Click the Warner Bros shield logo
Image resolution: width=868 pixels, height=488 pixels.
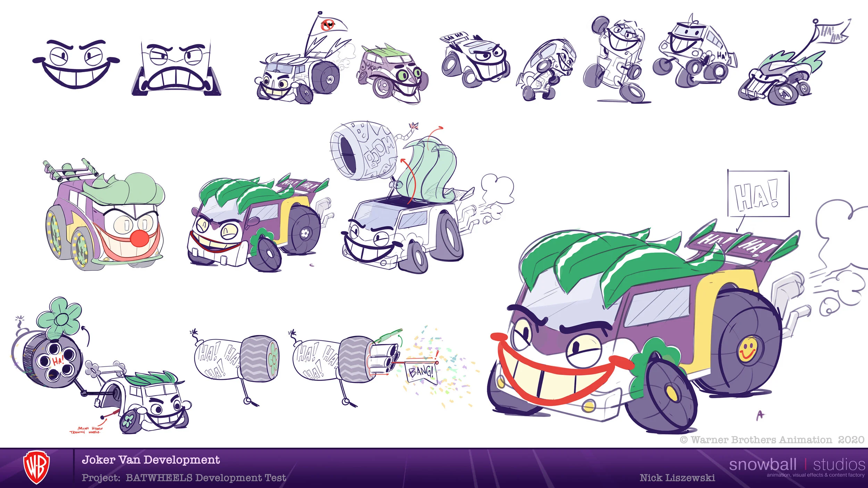click(36, 467)
